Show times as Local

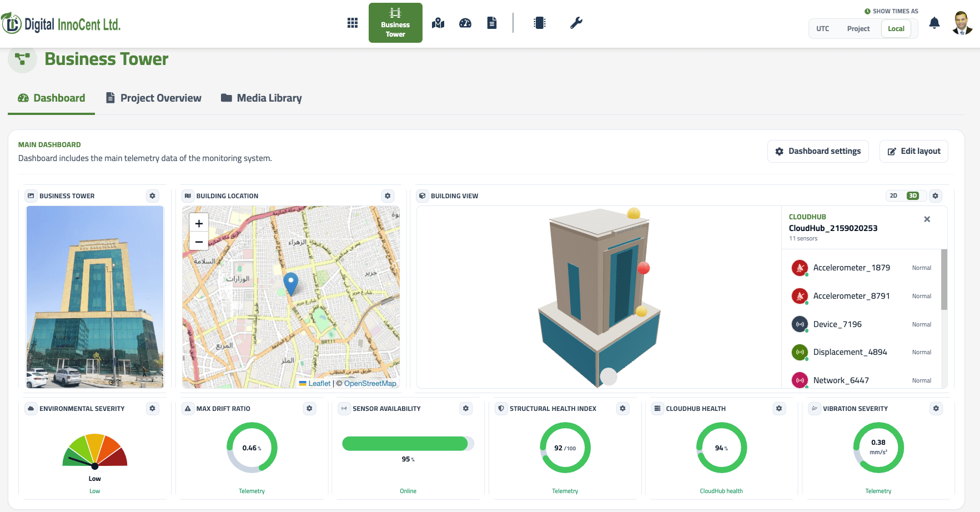(x=896, y=29)
